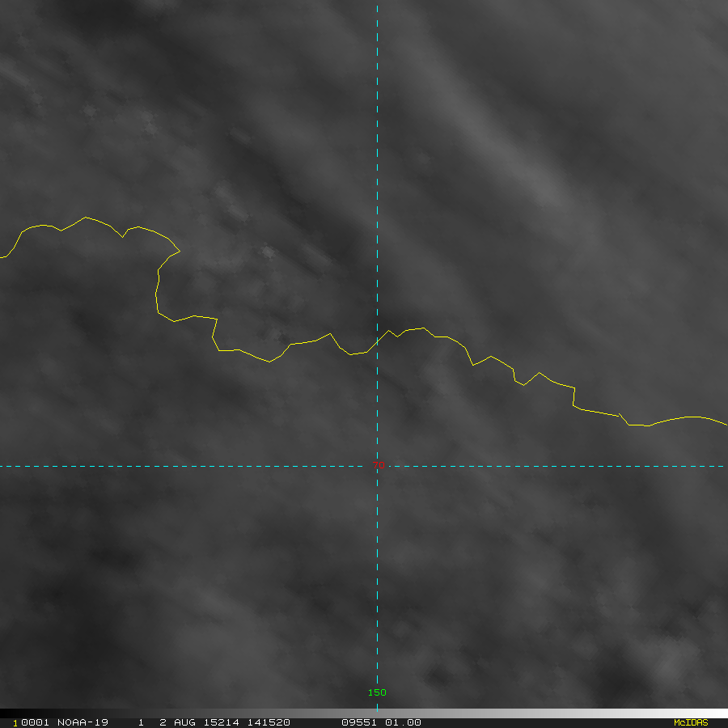The image size is (728, 728).
Task: Click the "2 AUG" date text
Action: click(179, 722)
